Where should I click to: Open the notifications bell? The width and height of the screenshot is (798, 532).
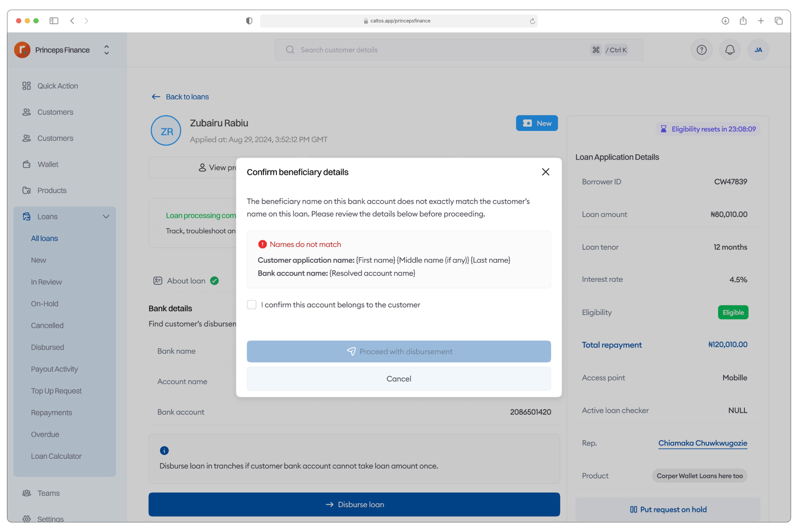[730, 50]
